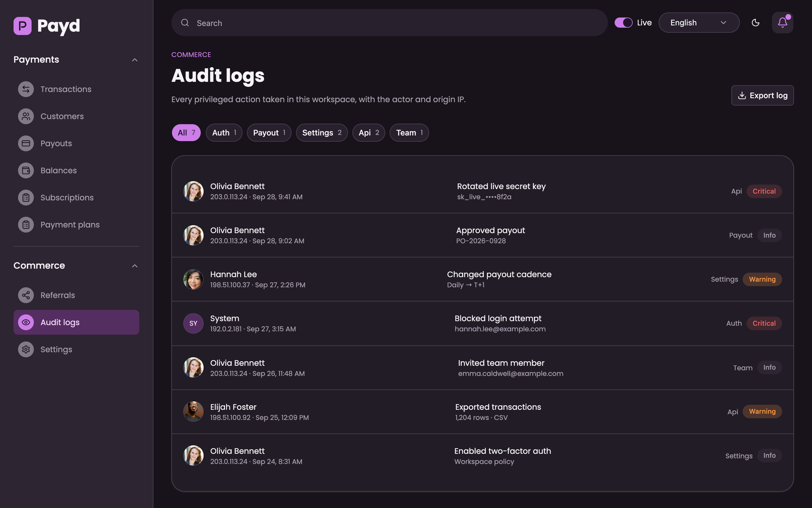Click the Payment plans clipboard icon
The image size is (812, 508).
pyautogui.click(x=26, y=225)
